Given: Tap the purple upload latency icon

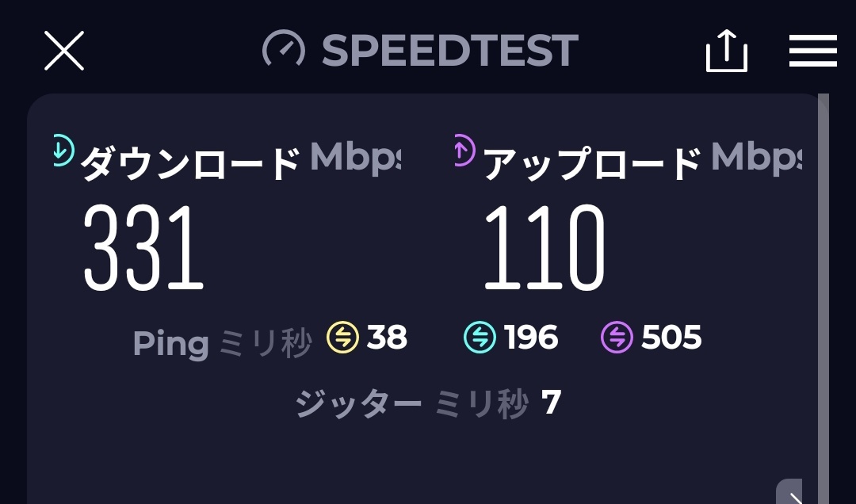Looking at the screenshot, I should coord(617,338).
